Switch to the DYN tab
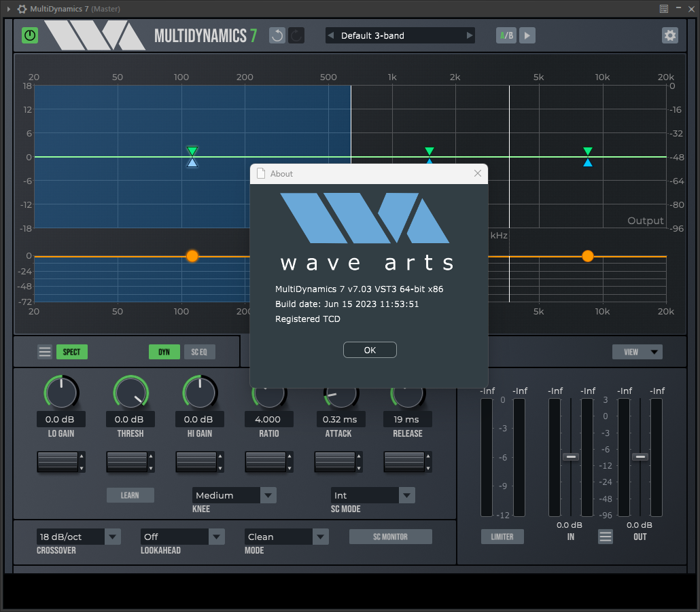This screenshot has height=612, width=700. point(164,352)
